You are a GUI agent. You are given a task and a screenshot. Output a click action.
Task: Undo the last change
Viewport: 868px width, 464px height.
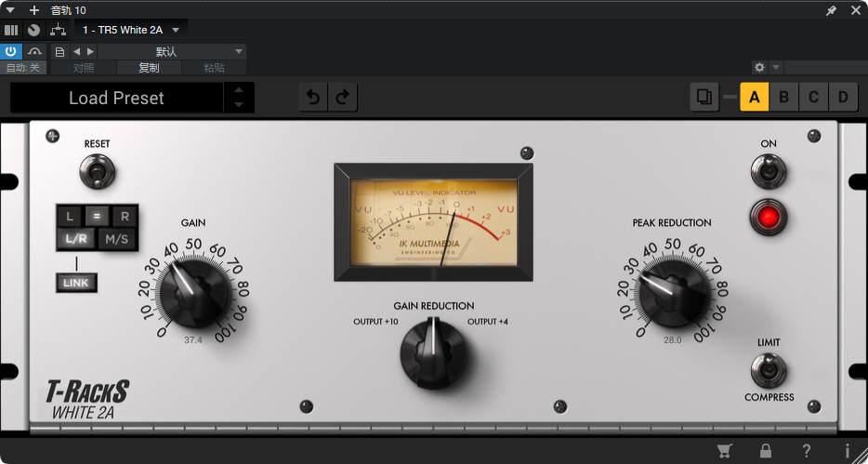pos(313,98)
